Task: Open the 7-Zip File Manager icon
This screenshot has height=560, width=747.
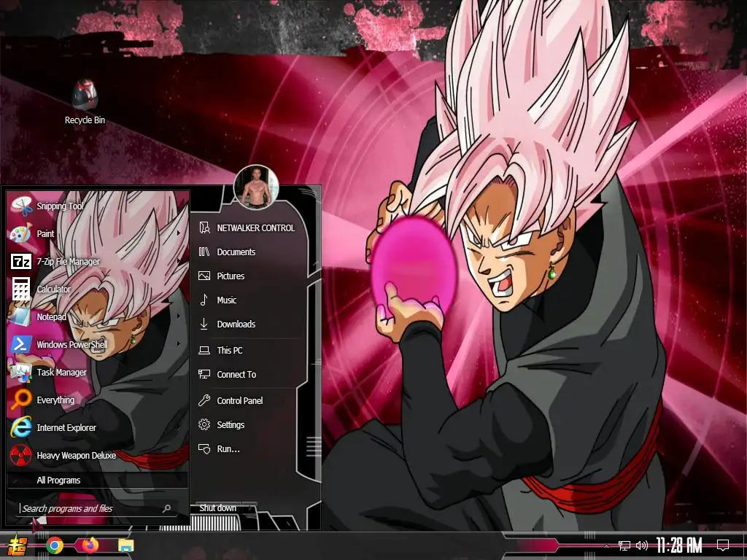Action: [21, 262]
